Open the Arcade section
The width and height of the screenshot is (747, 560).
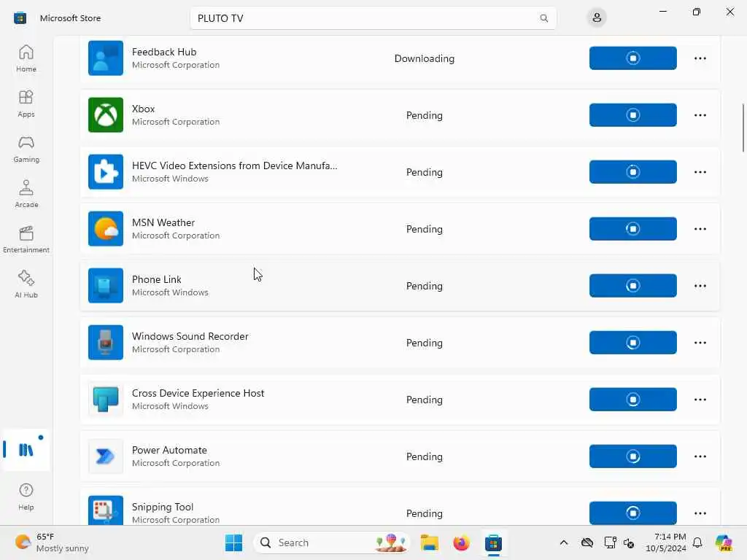click(26, 194)
